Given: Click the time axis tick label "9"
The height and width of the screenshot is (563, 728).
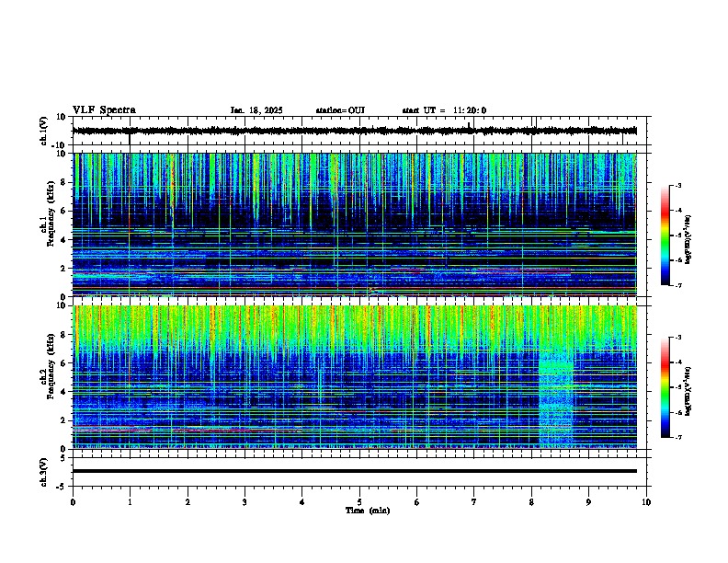Looking at the screenshot, I should tap(588, 502).
